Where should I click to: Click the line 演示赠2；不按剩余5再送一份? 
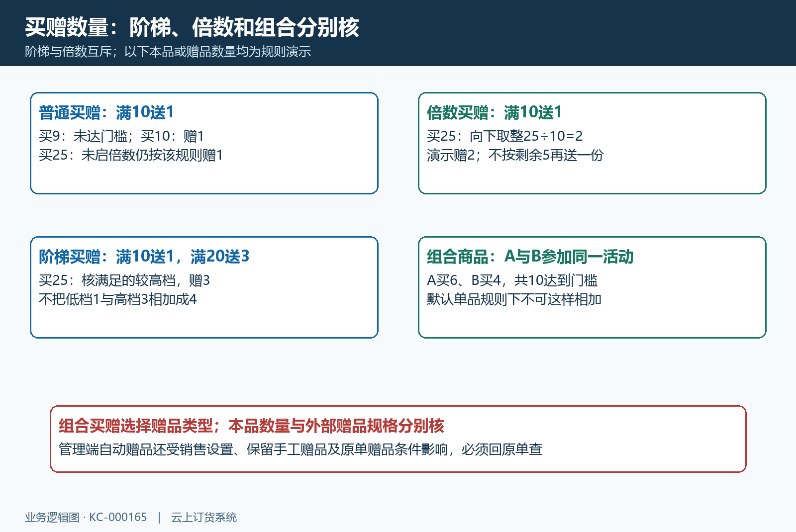pyautogui.click(x=515, y=155)
